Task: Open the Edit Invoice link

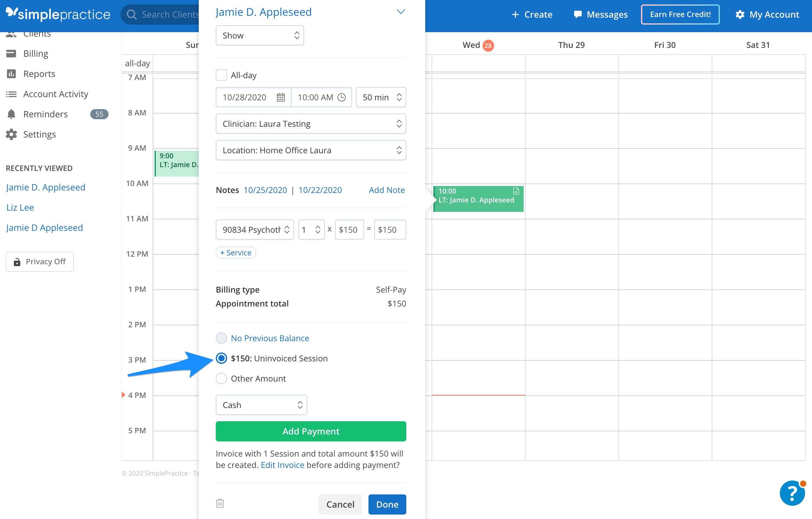Action: (x=283, y=465)
